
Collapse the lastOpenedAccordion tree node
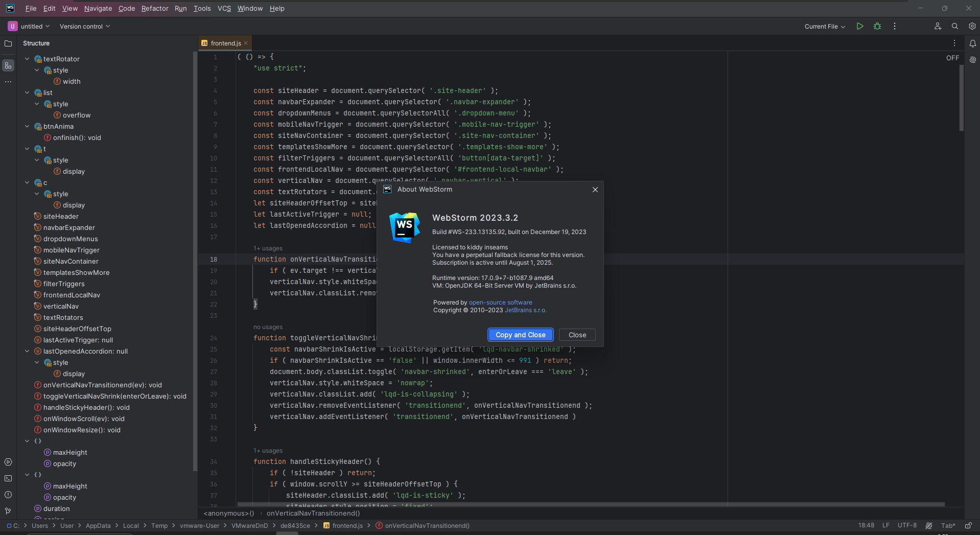tap(28, 352)
